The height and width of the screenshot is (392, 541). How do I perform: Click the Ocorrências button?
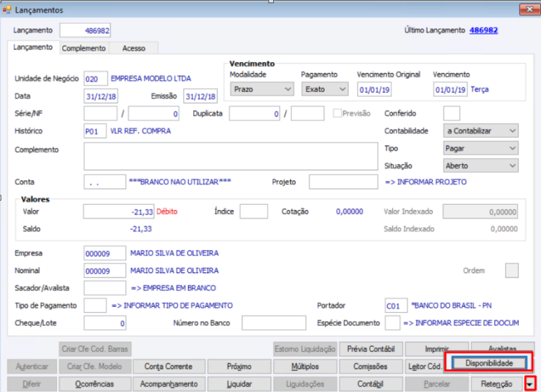pos(95,384)
